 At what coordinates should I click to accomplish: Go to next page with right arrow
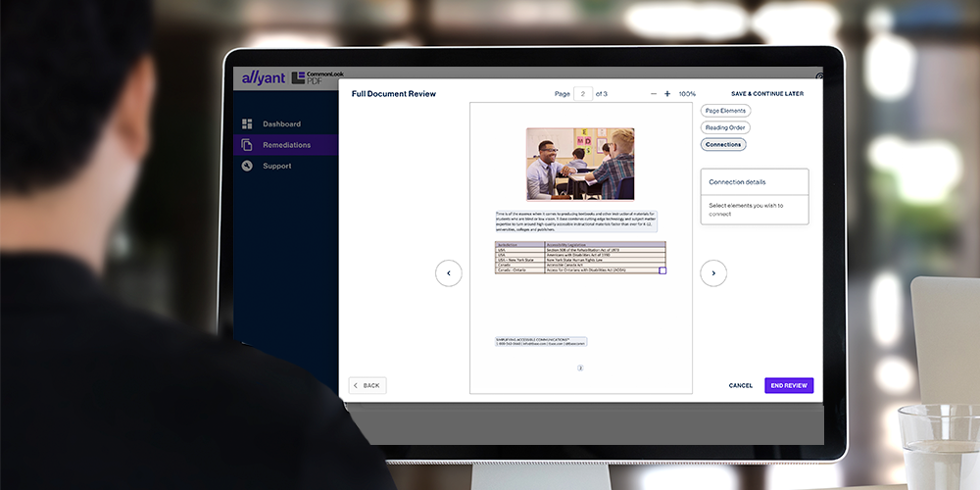(x=713, y=273)
